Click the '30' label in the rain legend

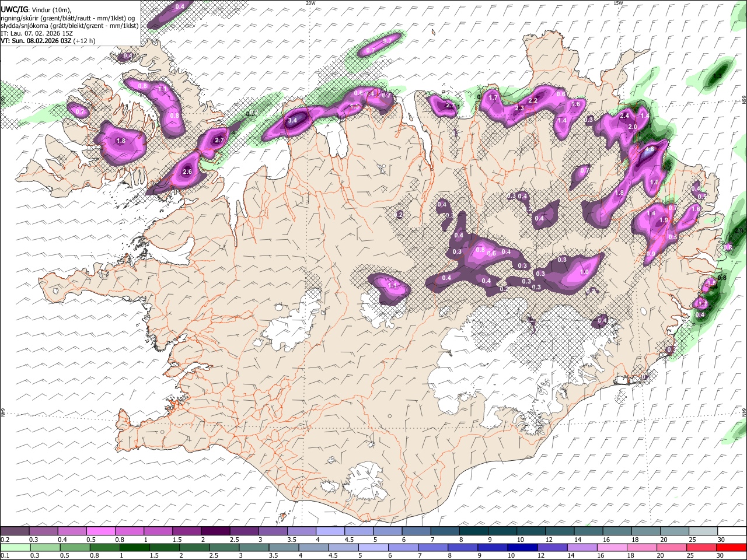(721, 556)
